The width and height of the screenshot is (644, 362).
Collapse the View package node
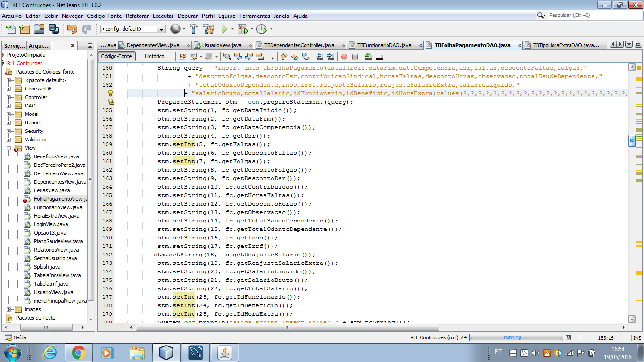click(9, 148)
